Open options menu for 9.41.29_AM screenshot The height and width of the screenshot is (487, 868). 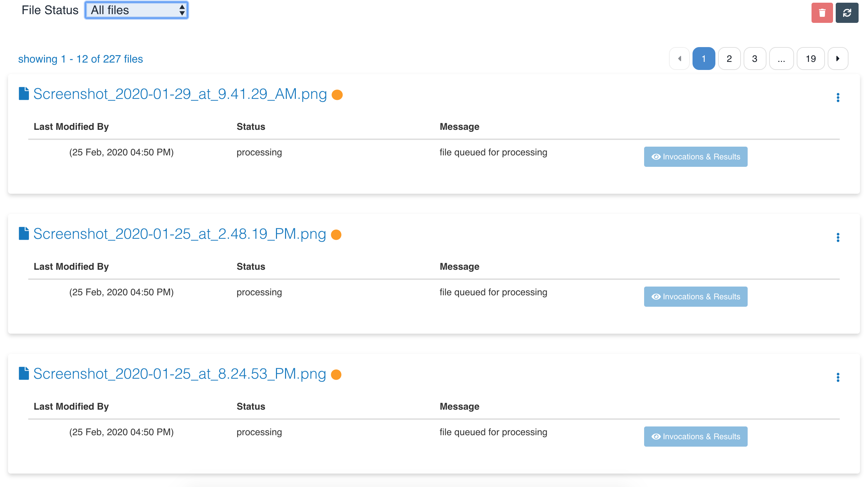(838, 98)
